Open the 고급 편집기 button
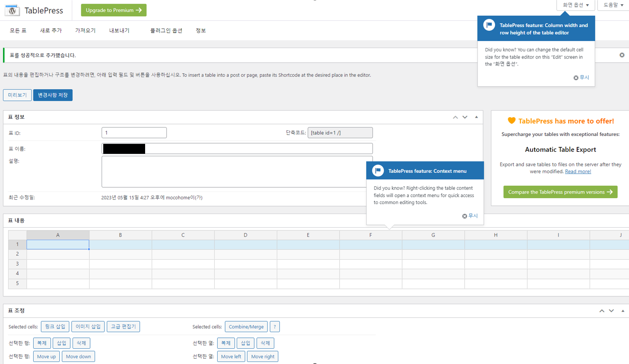The image size is (629, 364). point(123,327)
